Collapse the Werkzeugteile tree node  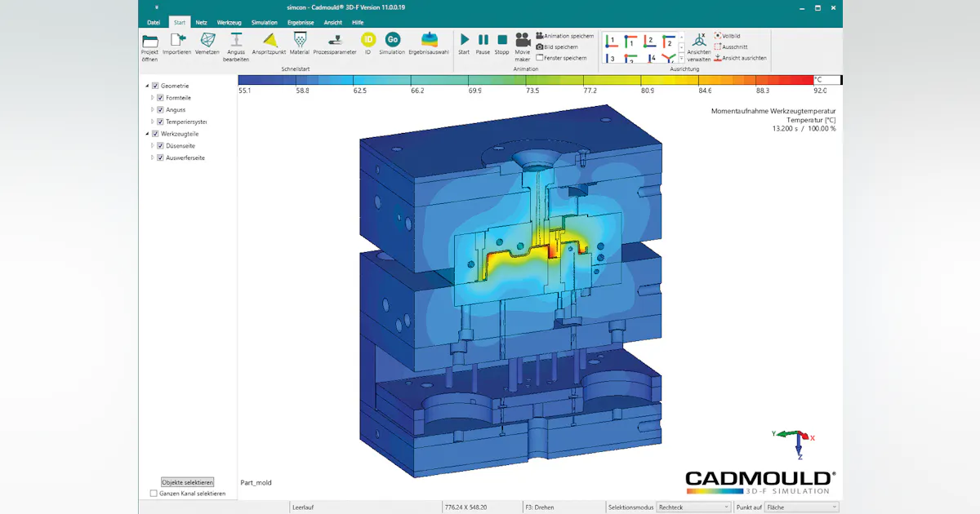coord(148,134)
